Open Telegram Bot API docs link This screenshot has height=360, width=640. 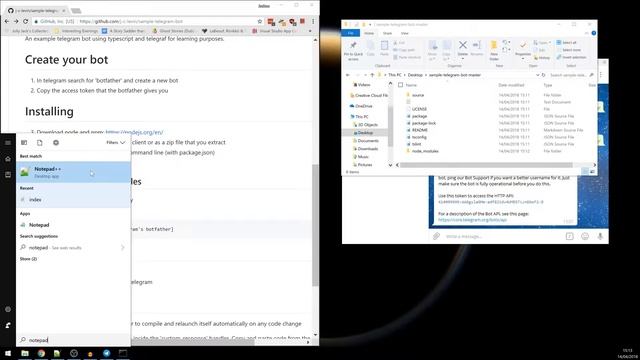472,220
